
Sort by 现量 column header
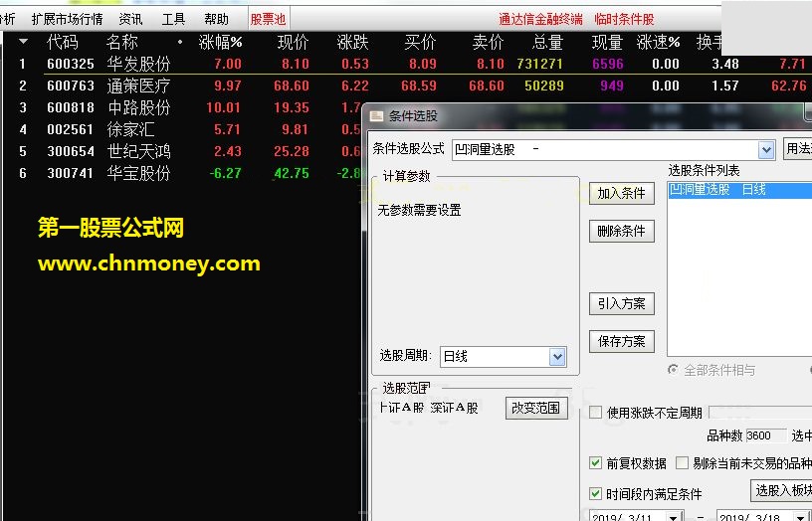[607, 42]
